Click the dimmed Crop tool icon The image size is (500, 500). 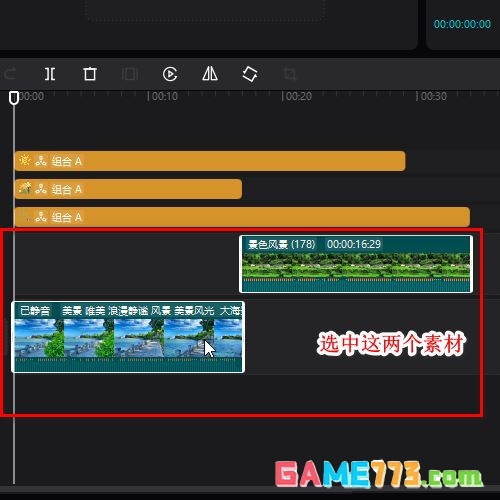click(x=289, y=74)
